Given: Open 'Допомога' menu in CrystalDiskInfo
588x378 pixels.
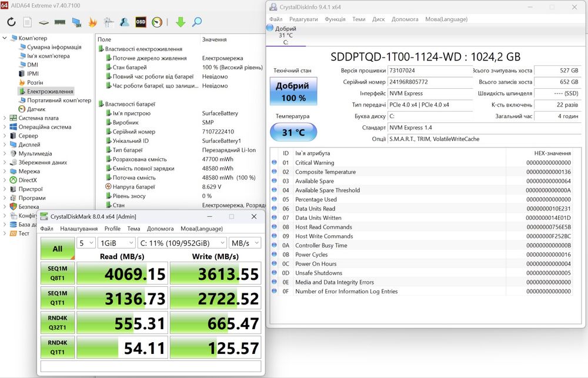Looking at the screenshot, I should point(405,19).
